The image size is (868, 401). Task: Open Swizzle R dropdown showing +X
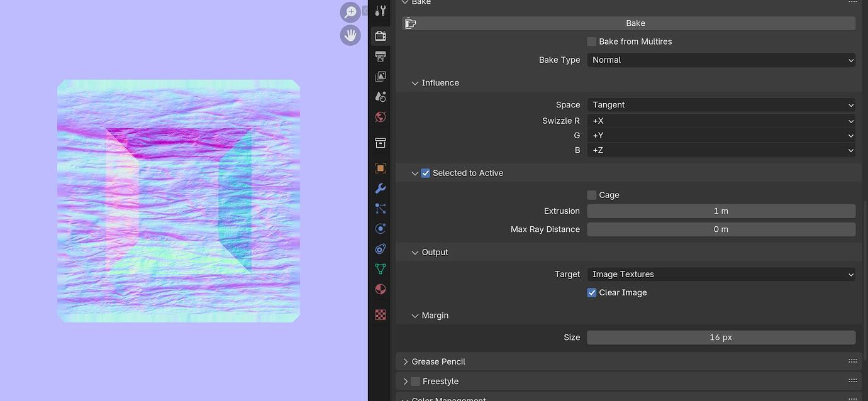coord(721,121)
